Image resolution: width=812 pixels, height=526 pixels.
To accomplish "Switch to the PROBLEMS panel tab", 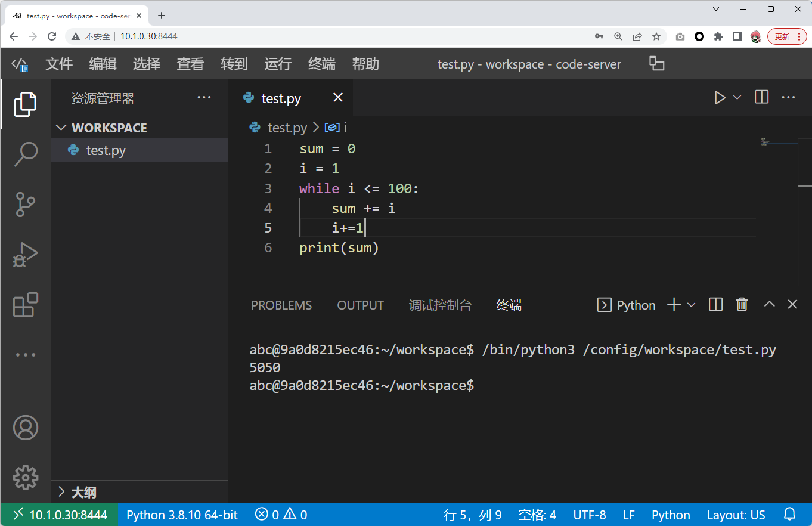I will (281, 305).
